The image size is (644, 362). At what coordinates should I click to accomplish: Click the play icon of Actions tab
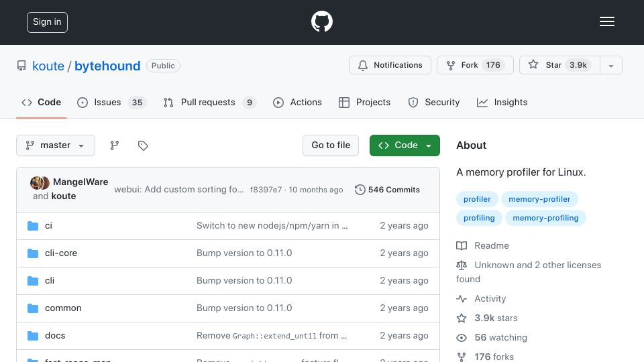(x=278, y=103)
